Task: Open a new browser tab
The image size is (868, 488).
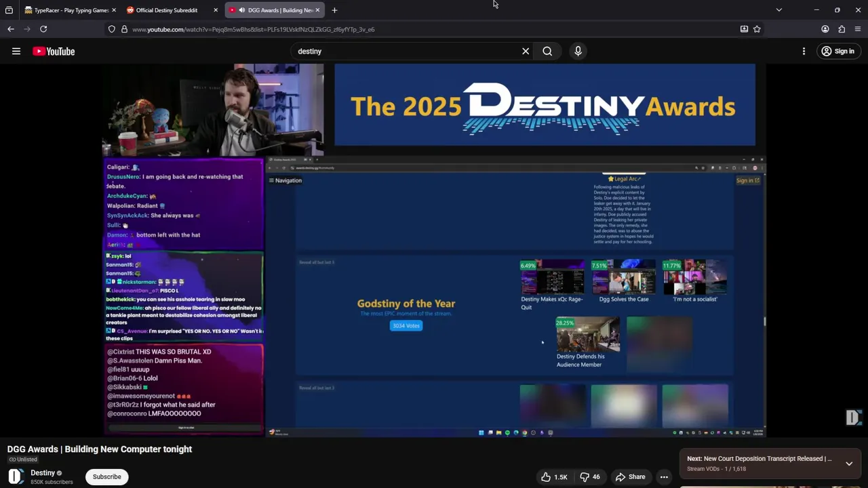Action: click(334, 10)
